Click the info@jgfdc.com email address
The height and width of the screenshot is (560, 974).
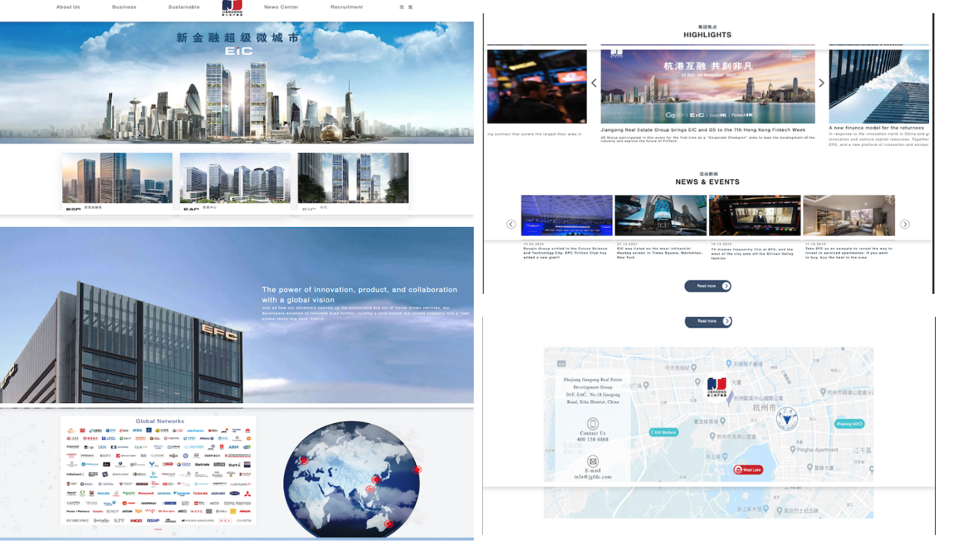[593, 477]
